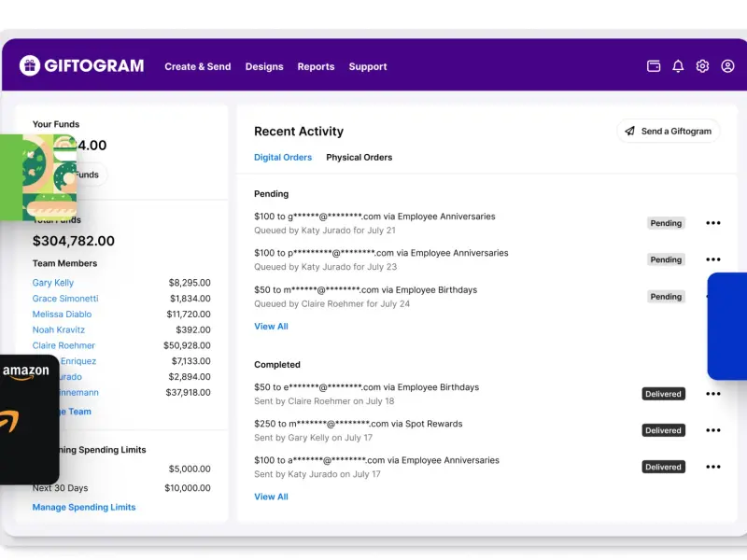Open options menu for July 23 pending order
747x560 pixels.
[712, 259]
